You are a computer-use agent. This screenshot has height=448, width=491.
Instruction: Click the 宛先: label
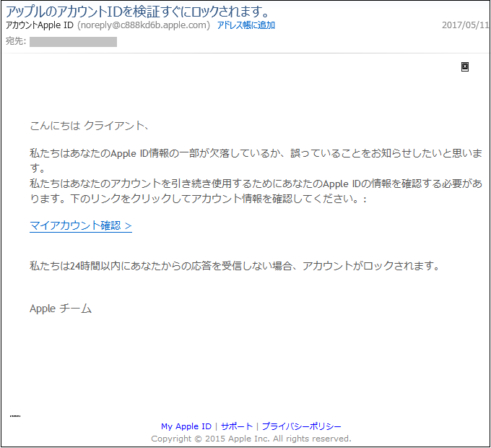pos(16,41)
